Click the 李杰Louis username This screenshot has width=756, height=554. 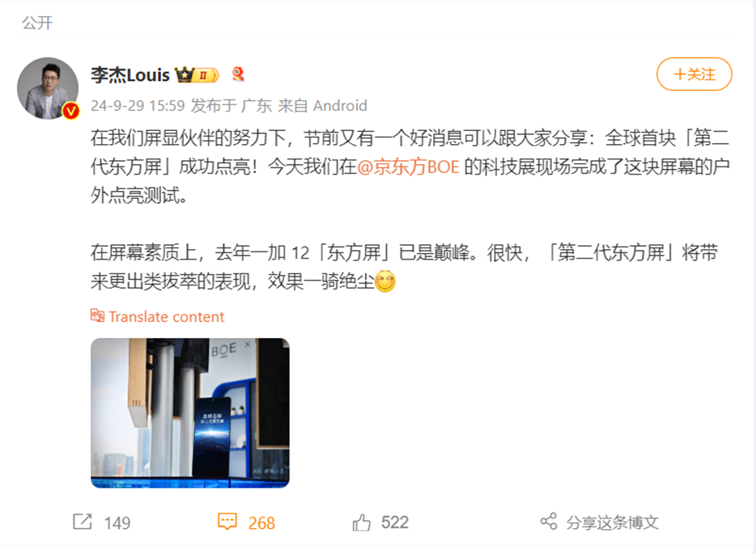(130, 75)
